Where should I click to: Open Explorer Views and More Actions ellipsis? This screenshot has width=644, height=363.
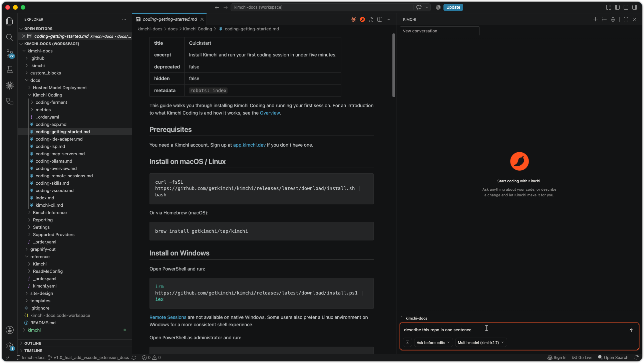124,19
